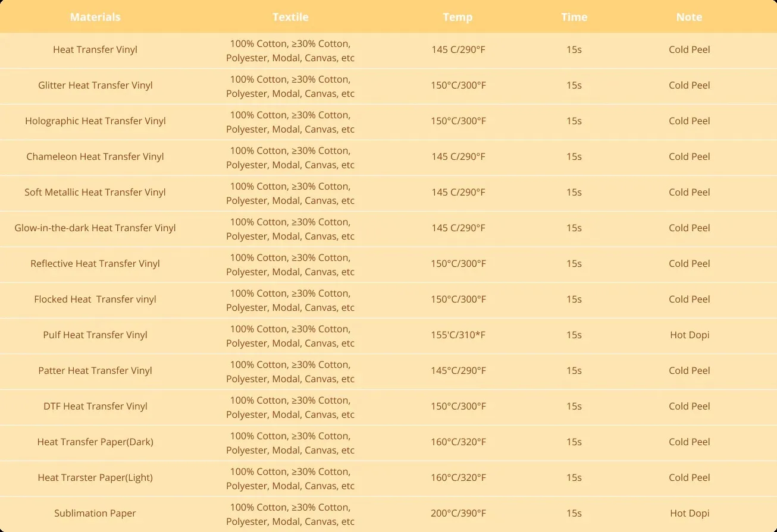Select the 155'C/310*F temperature value

click(458, 335)
